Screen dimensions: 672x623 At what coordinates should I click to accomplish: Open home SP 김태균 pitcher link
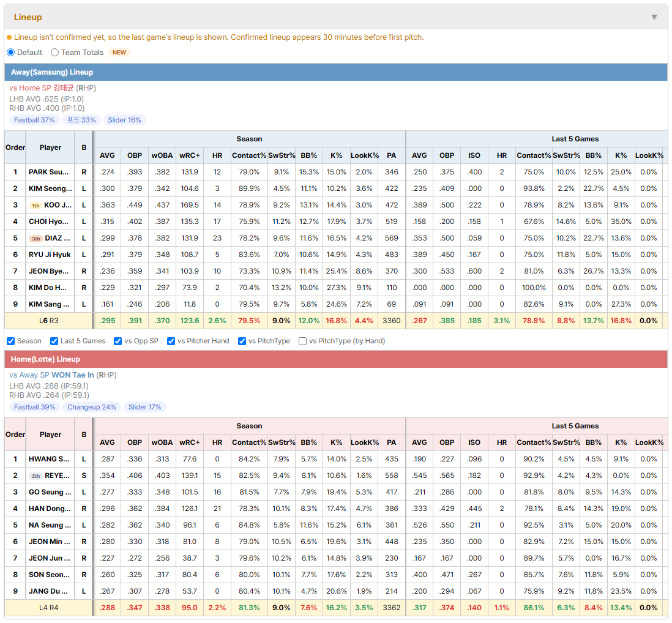tap(64, 88)
